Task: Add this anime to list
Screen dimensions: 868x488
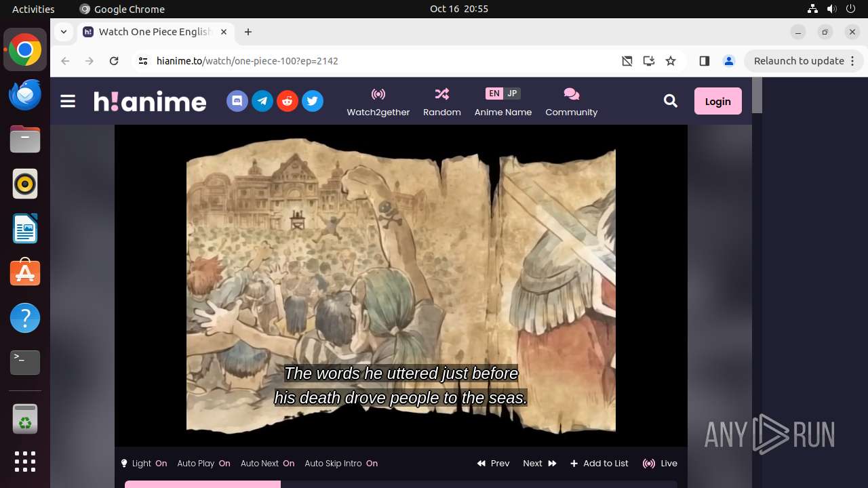Action: [x=599, y=464]
